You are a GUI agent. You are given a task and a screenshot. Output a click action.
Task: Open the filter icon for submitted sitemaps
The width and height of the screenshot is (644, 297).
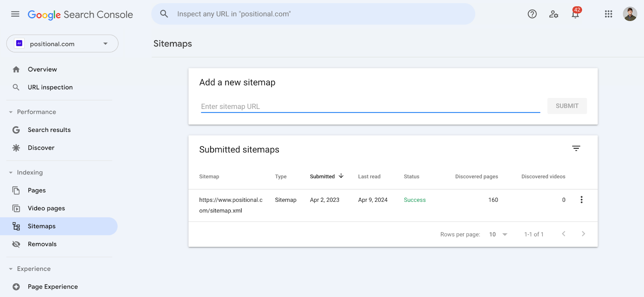[x=576, y=148]
